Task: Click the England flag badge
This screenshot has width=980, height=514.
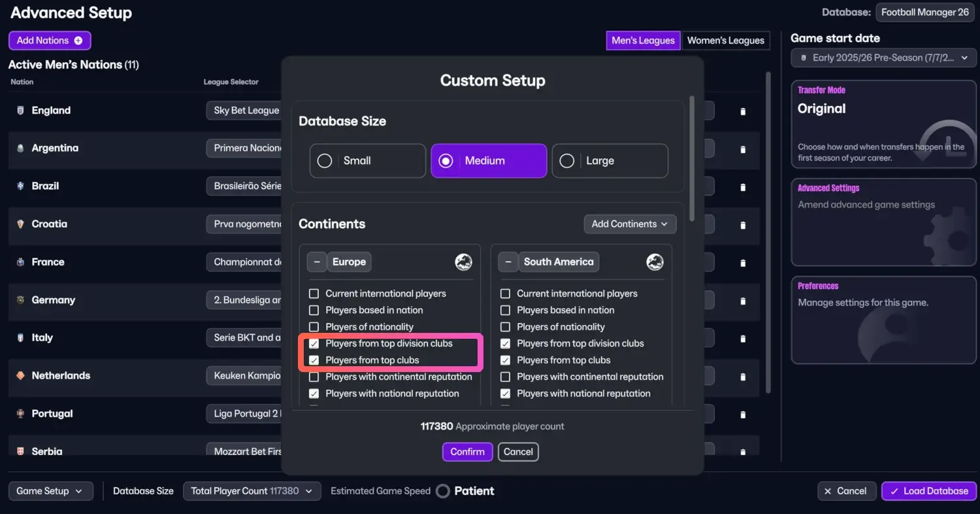Action: click(20, 111)
